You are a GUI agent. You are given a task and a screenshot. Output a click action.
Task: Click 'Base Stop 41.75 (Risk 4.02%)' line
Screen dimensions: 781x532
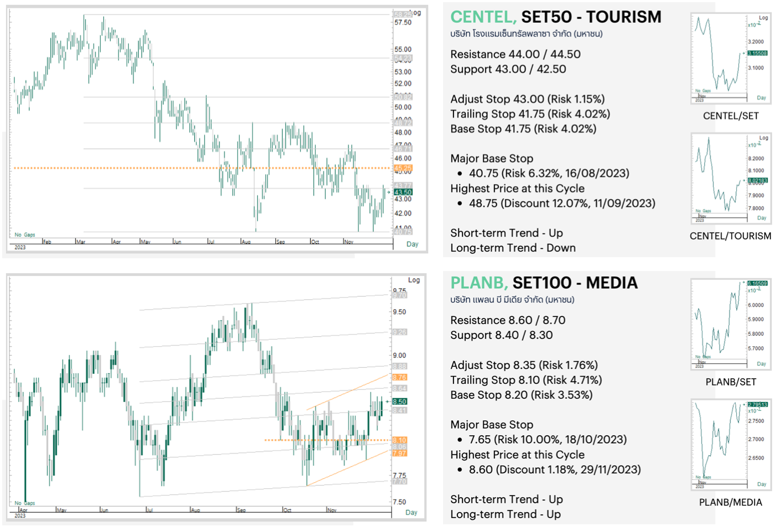click(x=523, y=129)
